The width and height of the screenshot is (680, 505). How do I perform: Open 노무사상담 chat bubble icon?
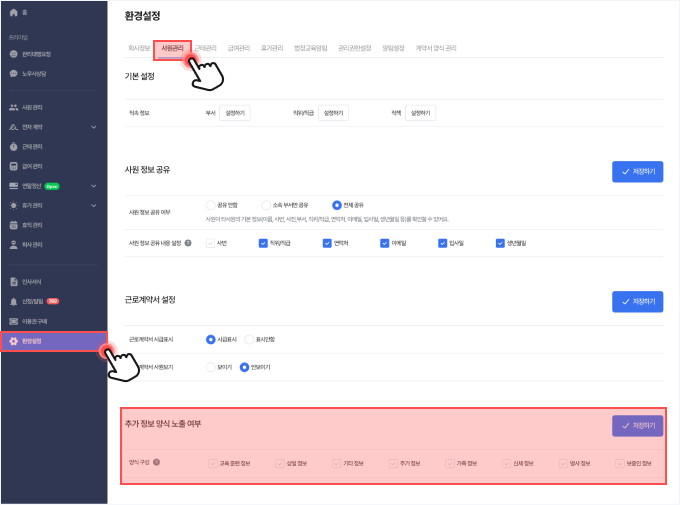[x=13, y=73]
